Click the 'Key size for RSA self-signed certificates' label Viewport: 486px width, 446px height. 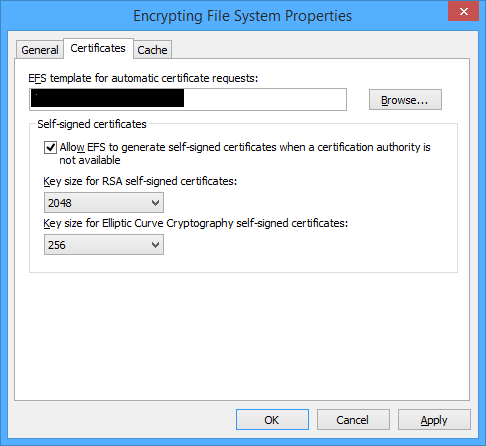140,181
